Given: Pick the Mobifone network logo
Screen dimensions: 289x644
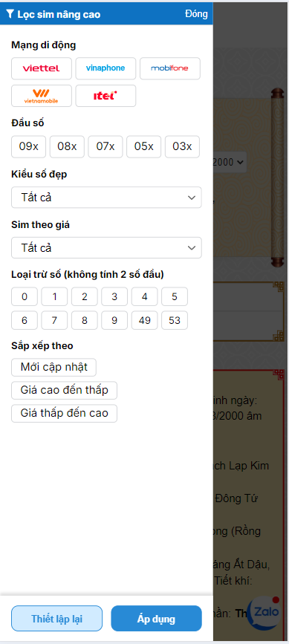Looking at the screenshot, I should click(170, 68).
